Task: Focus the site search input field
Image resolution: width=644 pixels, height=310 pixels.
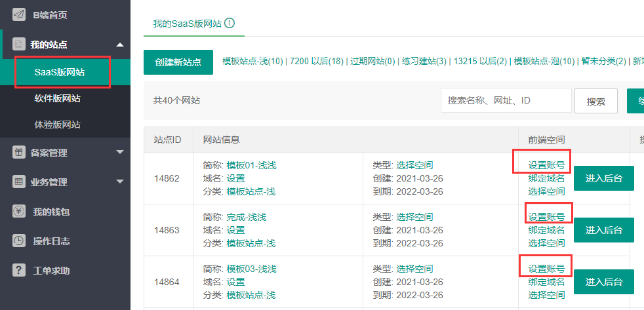Action: 506,101
